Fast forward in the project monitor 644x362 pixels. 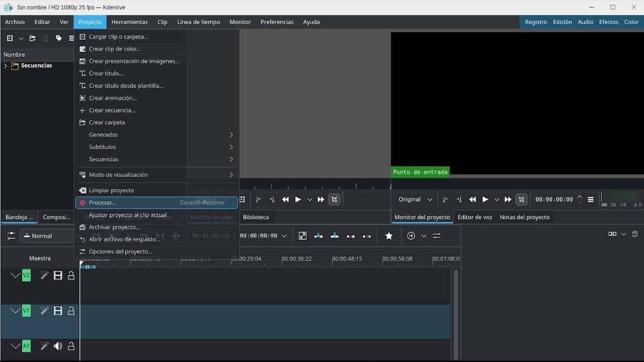(508, 200)
